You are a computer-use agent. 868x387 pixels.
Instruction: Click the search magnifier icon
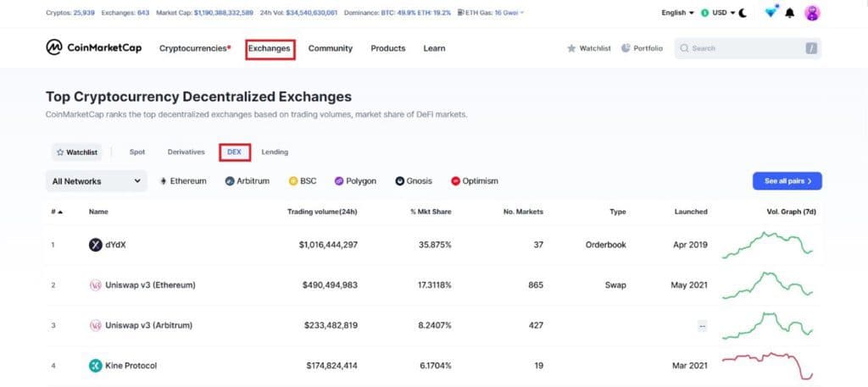[x=684, y=48]
